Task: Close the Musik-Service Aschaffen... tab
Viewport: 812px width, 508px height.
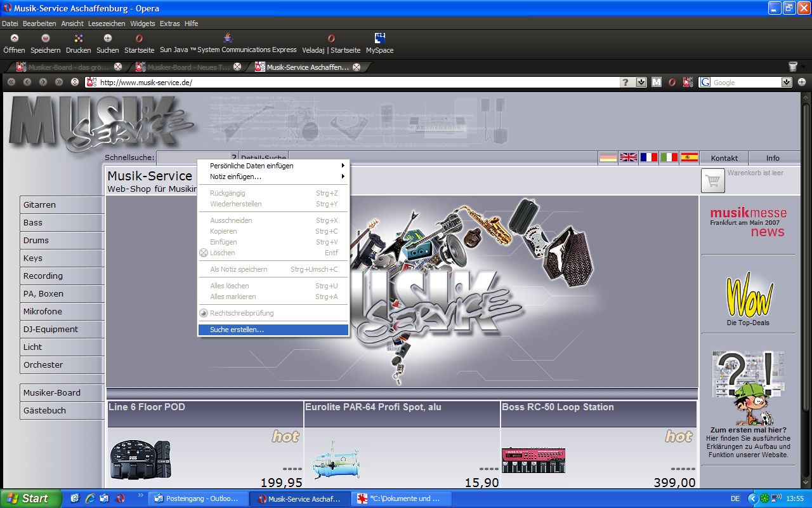Action: click(x=357, y=67)
